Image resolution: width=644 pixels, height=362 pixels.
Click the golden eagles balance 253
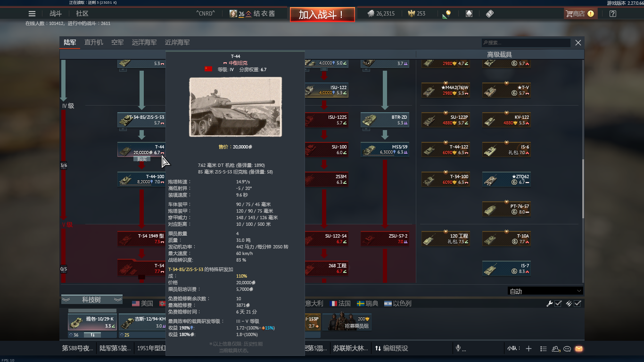[x=417, y=14]
